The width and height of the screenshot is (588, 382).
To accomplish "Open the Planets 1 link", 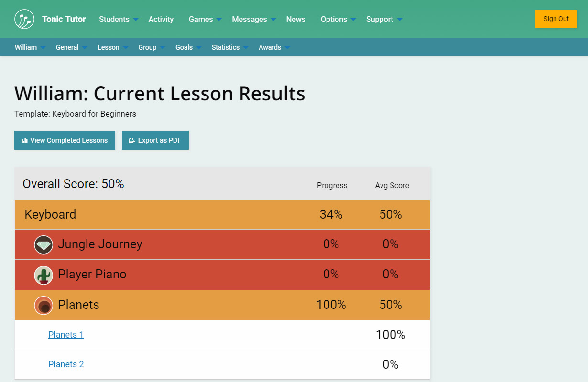I will pos(66,335).
